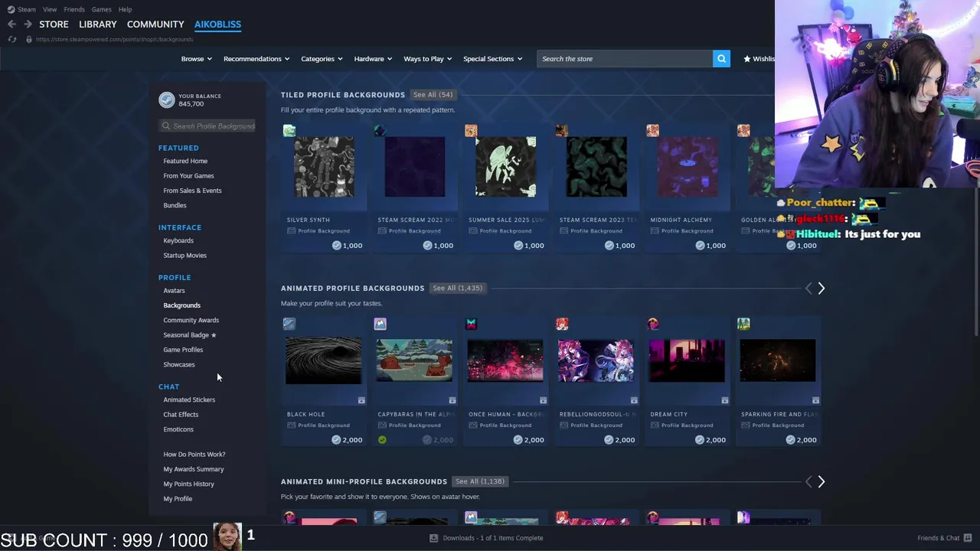Click game icon above Capybaras background
The image size is (980, 551).
(x=380, y=324)
